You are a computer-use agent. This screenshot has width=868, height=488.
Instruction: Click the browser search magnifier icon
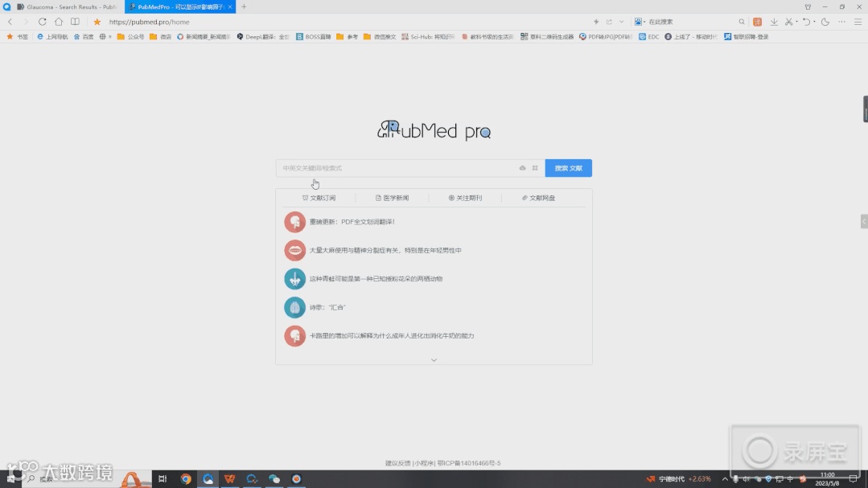742,22
